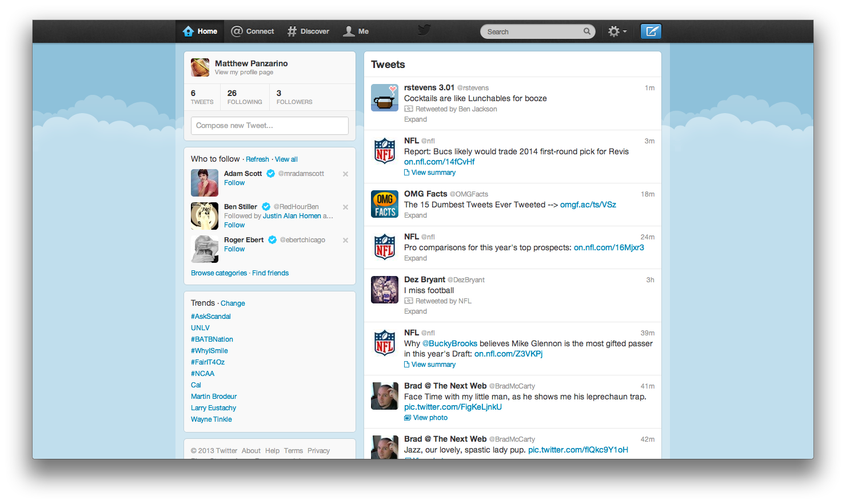Open on.nfl.com/14fCvHf link
The image size is (846, 504).
(x=439, y=162)
